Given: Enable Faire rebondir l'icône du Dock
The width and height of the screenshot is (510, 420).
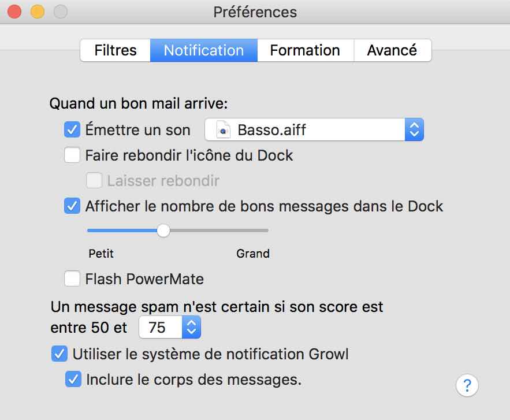Looking at the screenshot, I should (x=72, y=155).
